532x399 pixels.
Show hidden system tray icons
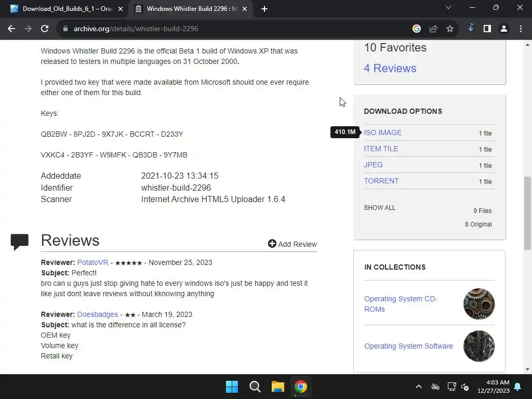click(x=419, y=387)
